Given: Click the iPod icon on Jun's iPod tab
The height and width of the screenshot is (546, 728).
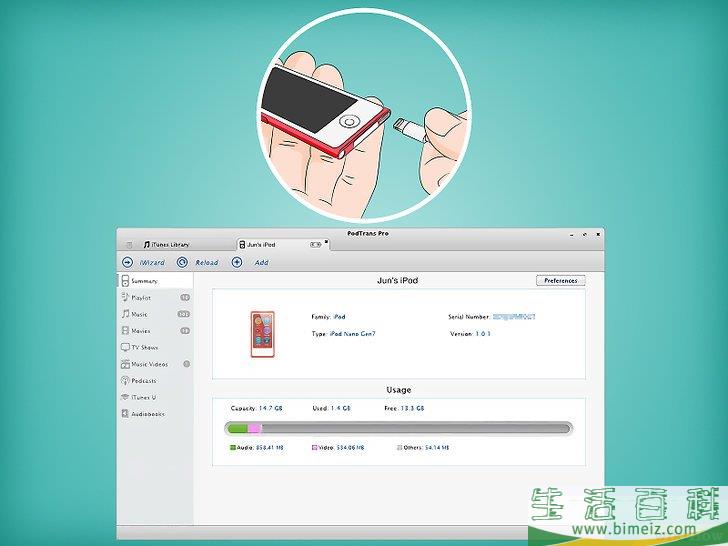Looking at the screenshot, I should click(x=242, y=245).
